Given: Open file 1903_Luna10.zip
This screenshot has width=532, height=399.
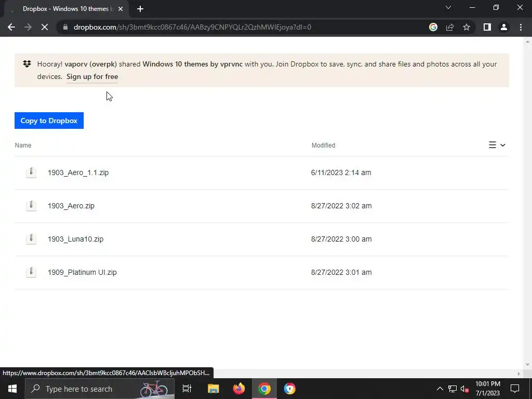Looking at the screenshot, I should click(x=75, y=239).
